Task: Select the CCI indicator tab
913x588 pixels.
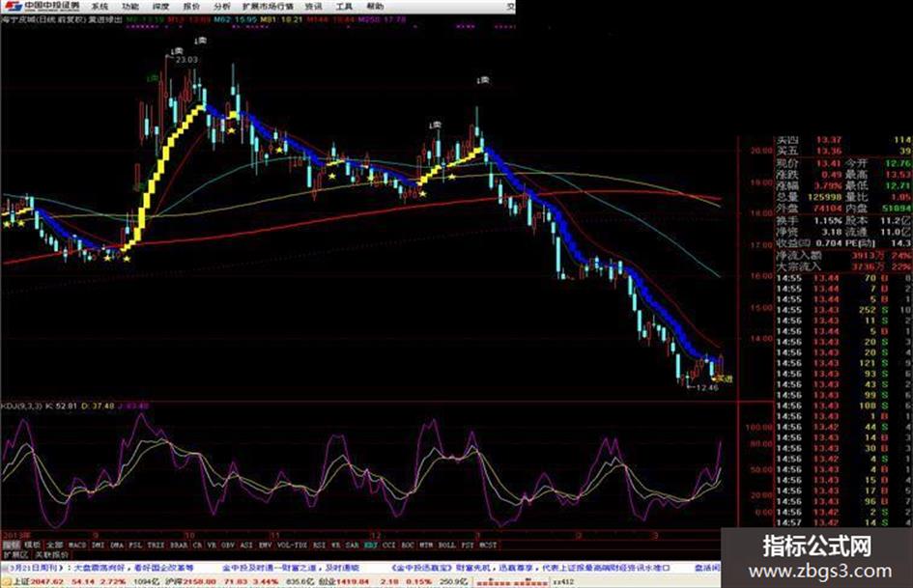Action: coord(389,545)
